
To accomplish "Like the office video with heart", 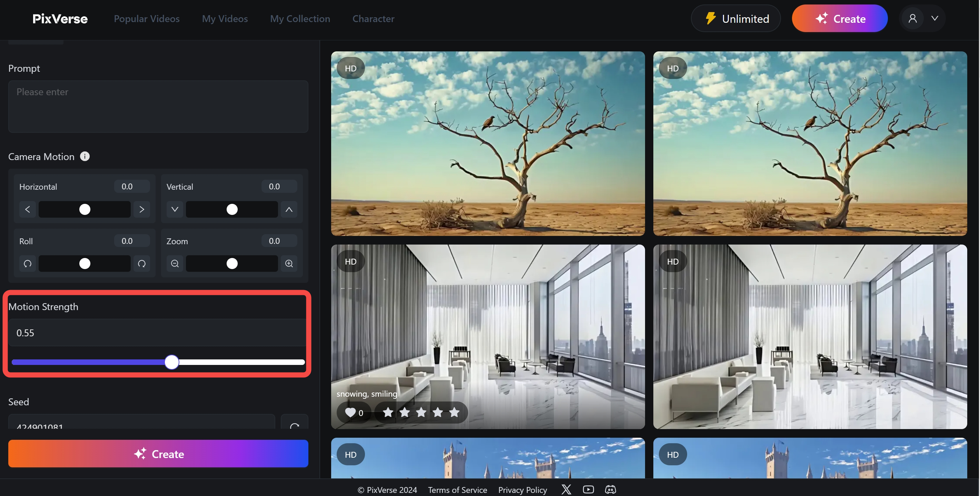I will (354, 413).
